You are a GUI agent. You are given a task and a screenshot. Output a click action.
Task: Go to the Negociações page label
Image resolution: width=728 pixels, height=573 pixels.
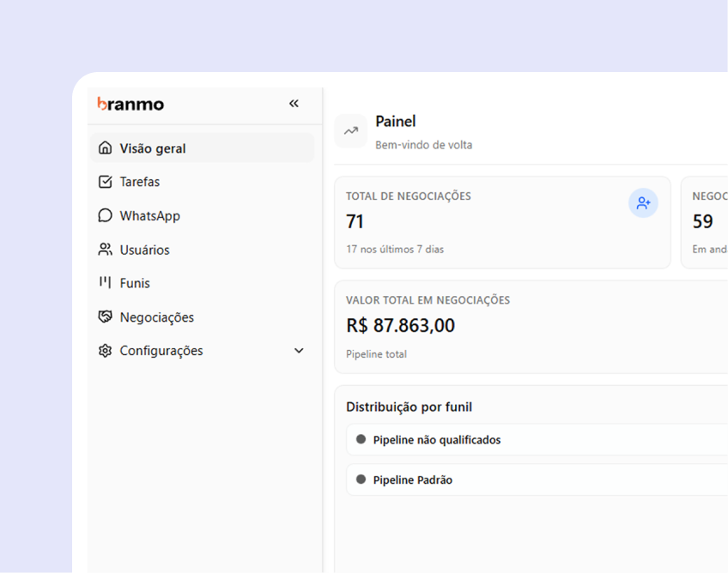tap(157, 317)
